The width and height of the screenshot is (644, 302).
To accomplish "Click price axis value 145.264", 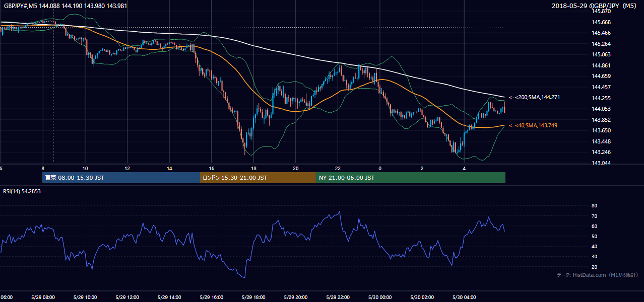I will 601,44.
